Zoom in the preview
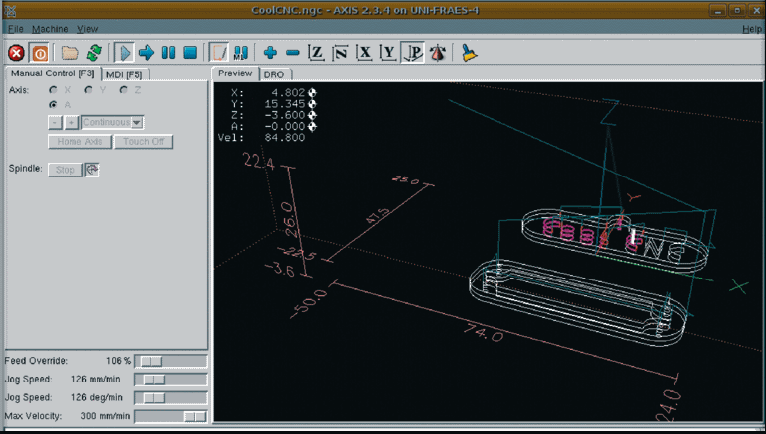Viewport: 766px width, 434px height. (x=270, y=53)
